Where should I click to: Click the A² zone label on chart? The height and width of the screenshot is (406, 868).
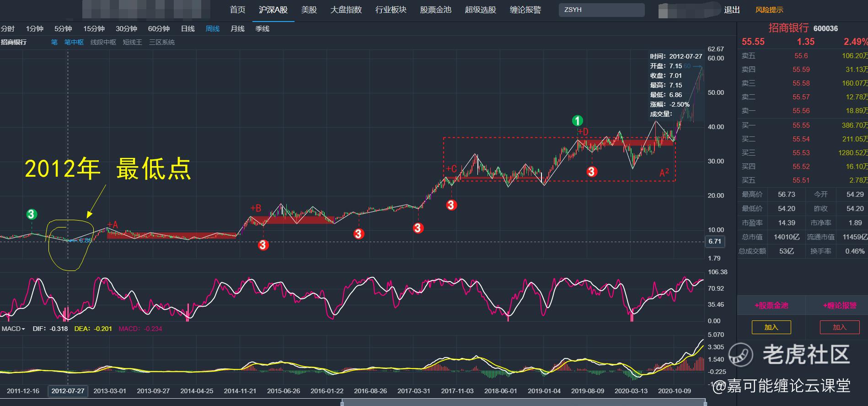tap(664, 173)
